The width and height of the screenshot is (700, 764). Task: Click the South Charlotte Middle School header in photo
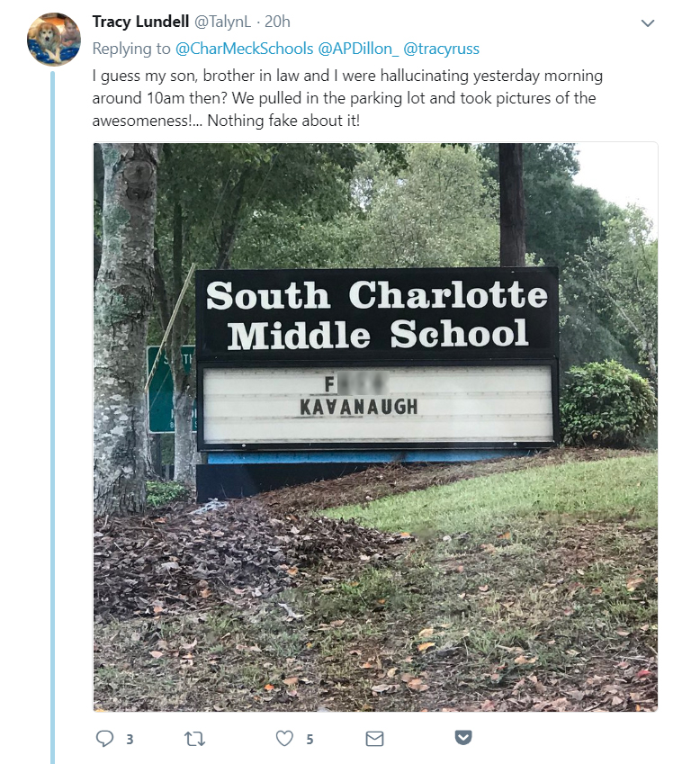click(x=377, y=314)
